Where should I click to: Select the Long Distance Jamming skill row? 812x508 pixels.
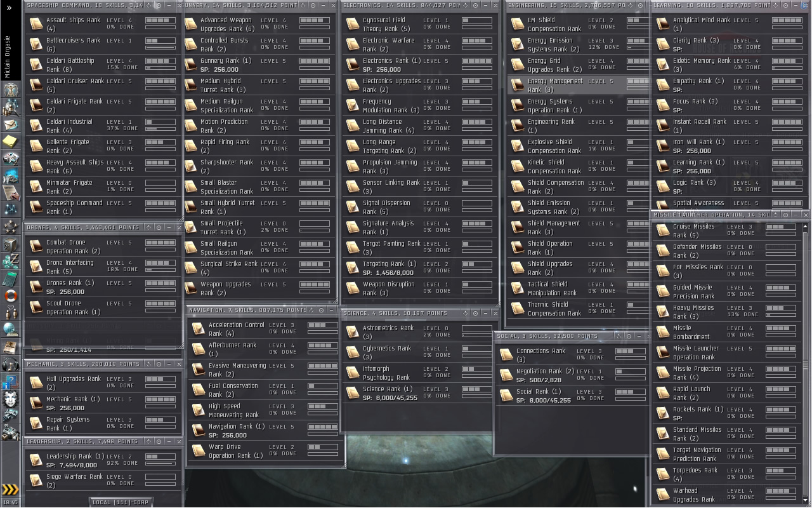point(420,126)
